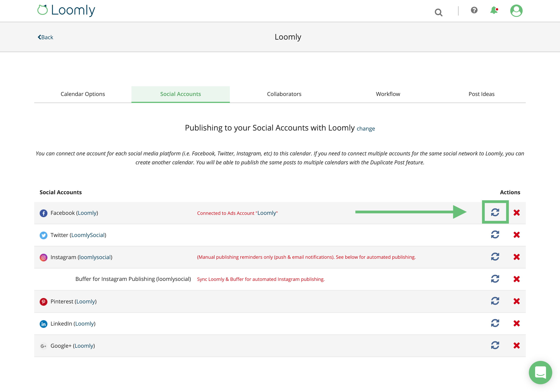Switch to the Collaborators tab
Image resolution: width=560 pixels, height=392 pixels.
pos(284,94)
